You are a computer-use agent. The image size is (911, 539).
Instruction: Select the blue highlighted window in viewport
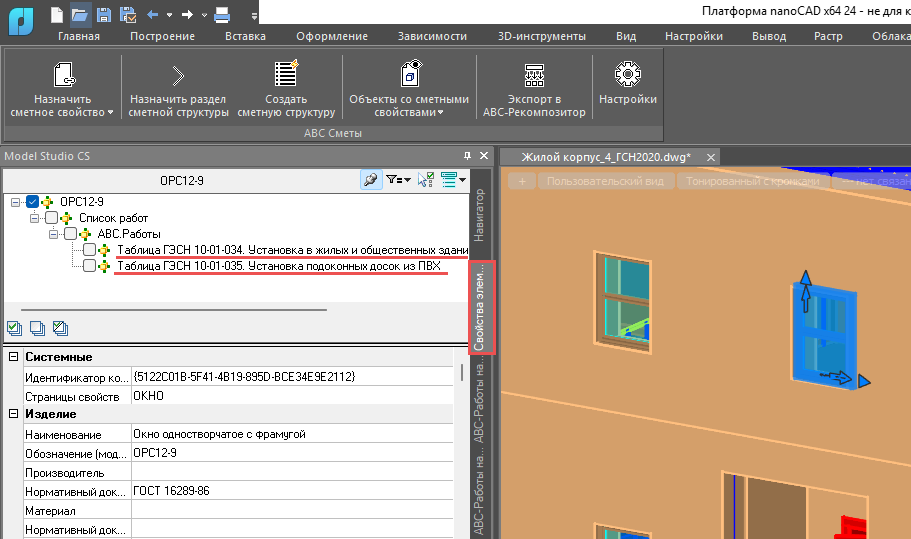click(x=824, y=335)
